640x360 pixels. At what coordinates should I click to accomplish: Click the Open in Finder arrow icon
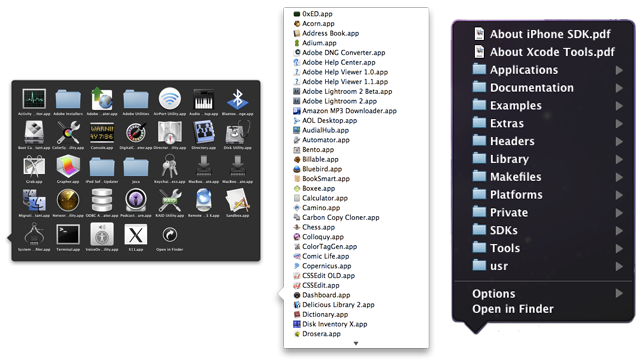(x=170, y=235)
